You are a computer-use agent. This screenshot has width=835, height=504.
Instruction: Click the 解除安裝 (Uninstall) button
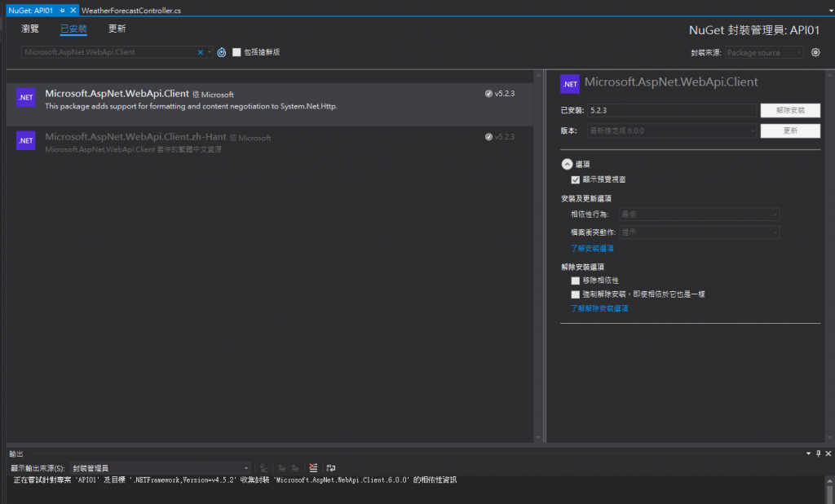(x=790, y=110)
